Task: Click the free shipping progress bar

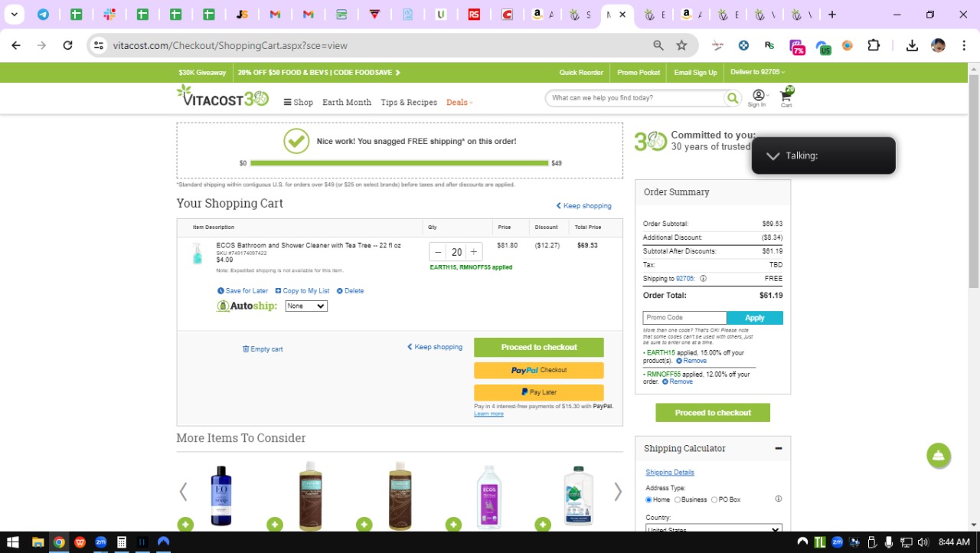Action: click(x=399, y=163)
